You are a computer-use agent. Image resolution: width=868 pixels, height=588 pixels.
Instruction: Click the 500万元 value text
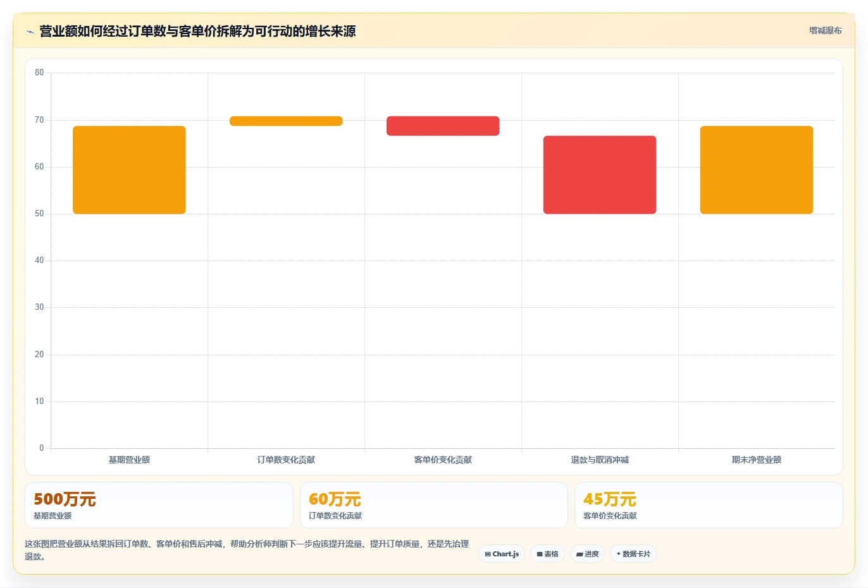click(65, 499)
